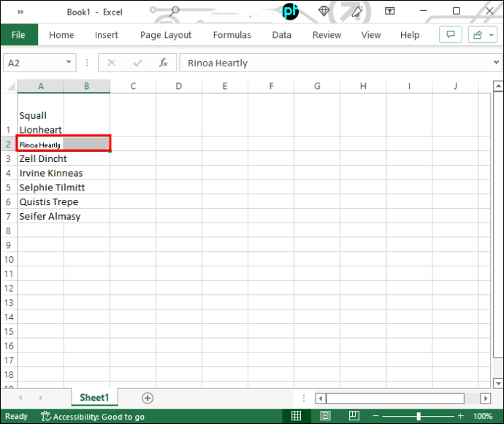Select cell containing Zell Dincht
The image size is (504, 424).
41,158
